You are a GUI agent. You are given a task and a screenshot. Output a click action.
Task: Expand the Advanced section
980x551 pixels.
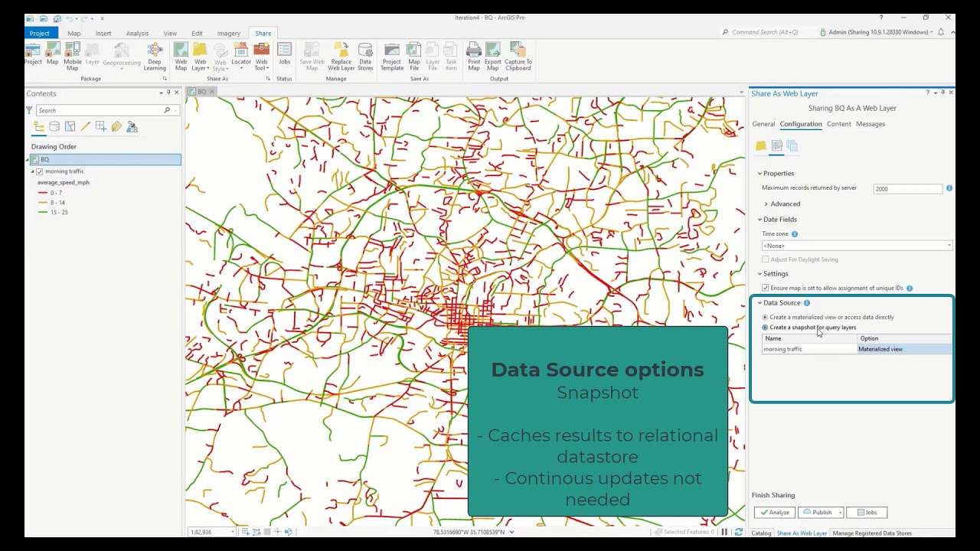coord(766,204)
